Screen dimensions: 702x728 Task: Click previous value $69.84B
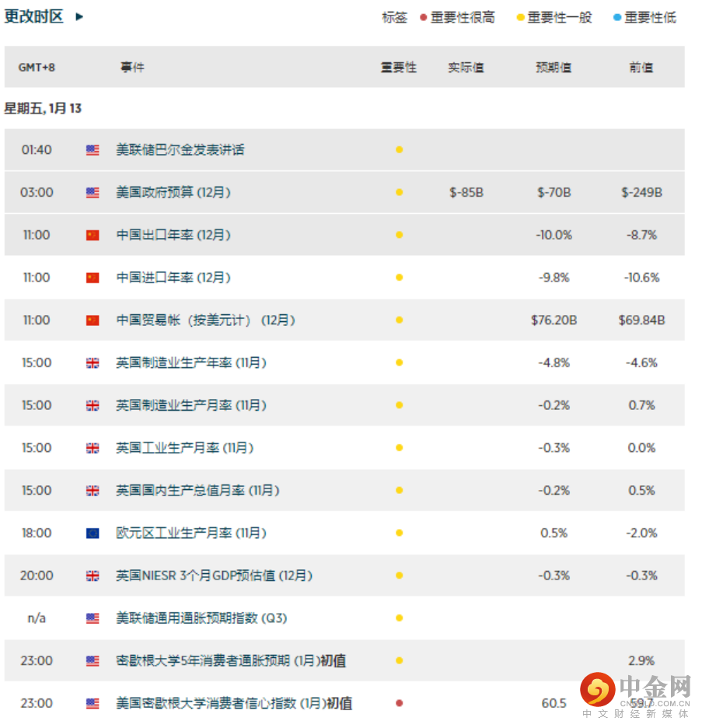click(641, 320)
